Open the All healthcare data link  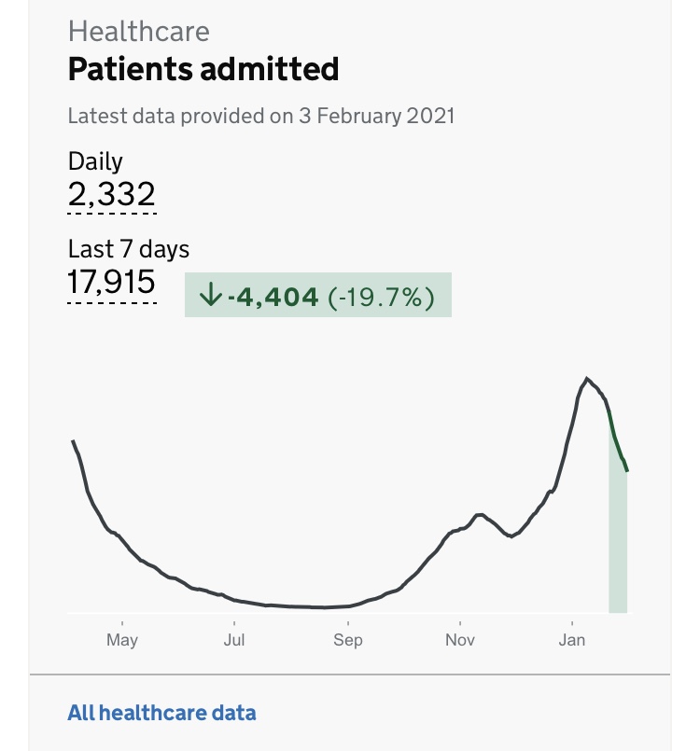coord(161,713)
